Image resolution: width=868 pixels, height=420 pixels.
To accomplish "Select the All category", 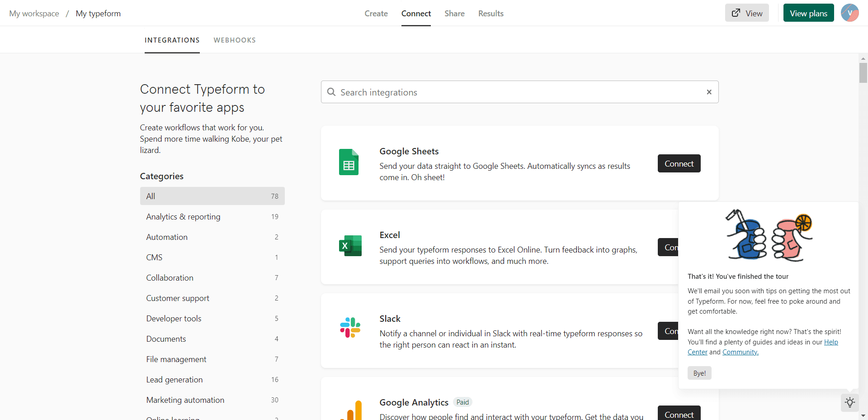I will pyautogui.click(x=212, y=196).
